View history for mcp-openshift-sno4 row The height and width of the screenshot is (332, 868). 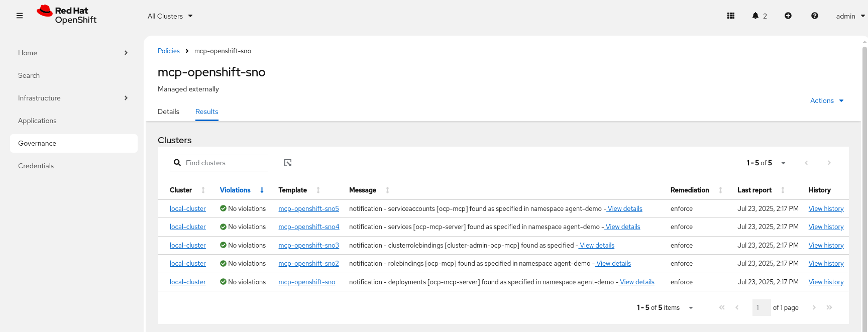pyautogui.click(x=826, y=227)
